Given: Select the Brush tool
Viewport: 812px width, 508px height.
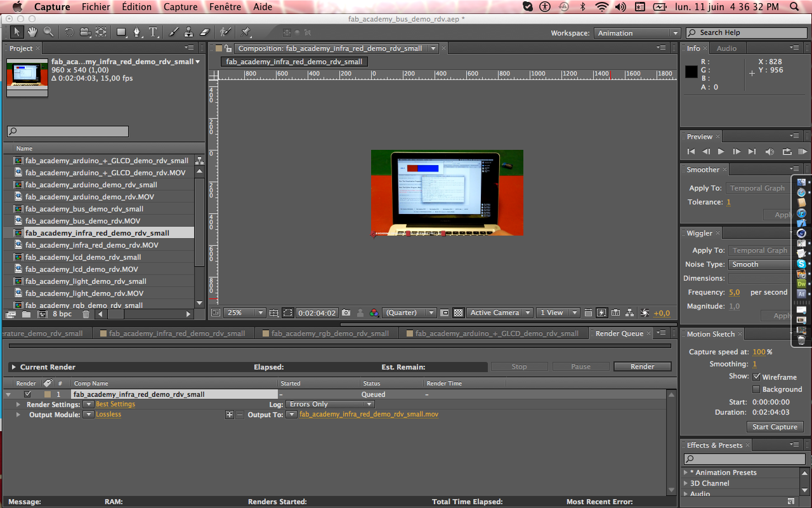Looking at the screenshot, I should coord(173,32).
